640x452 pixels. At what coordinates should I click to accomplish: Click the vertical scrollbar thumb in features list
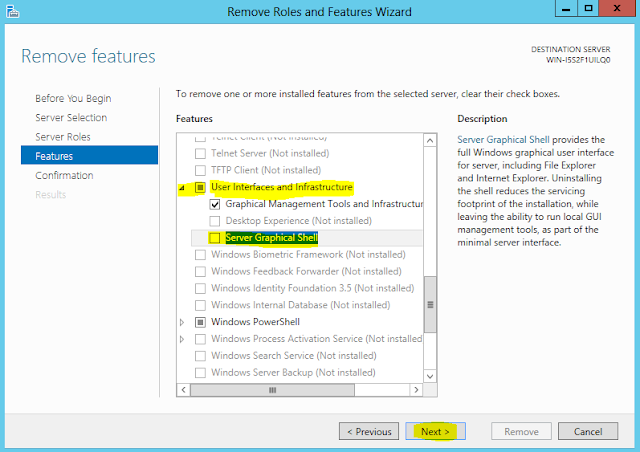point(430,305)
